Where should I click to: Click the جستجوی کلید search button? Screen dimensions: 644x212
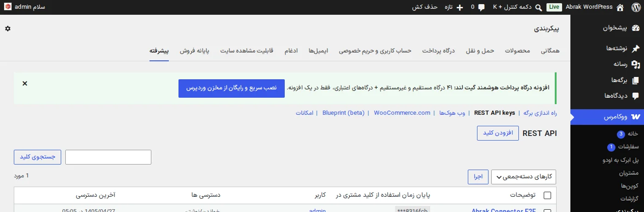coord(37,157)
